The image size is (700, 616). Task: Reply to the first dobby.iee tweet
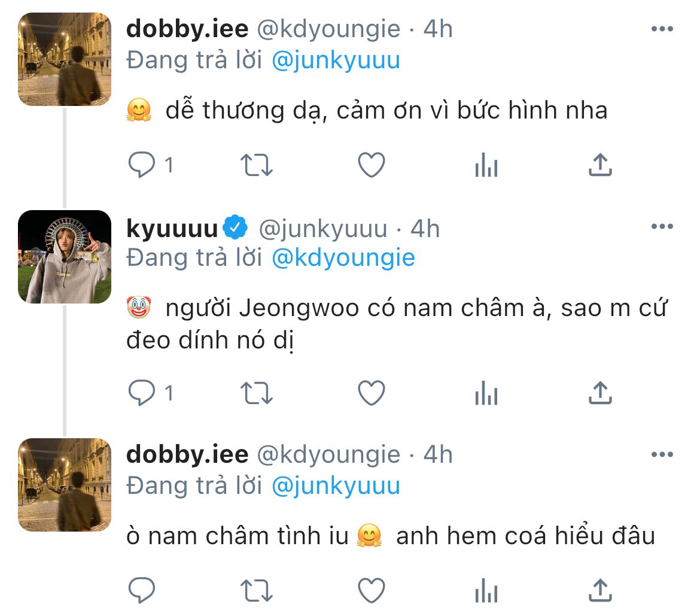pos(142,165)
